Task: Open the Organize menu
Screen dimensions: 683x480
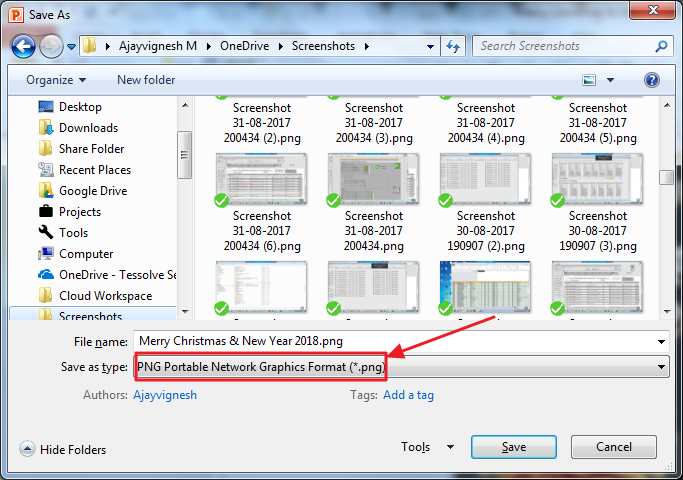Action: 56,80
